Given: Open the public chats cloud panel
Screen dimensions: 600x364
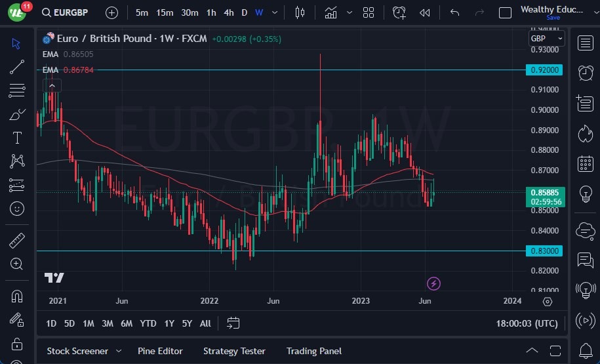Looking at the screenshot, I should [586, 231].
